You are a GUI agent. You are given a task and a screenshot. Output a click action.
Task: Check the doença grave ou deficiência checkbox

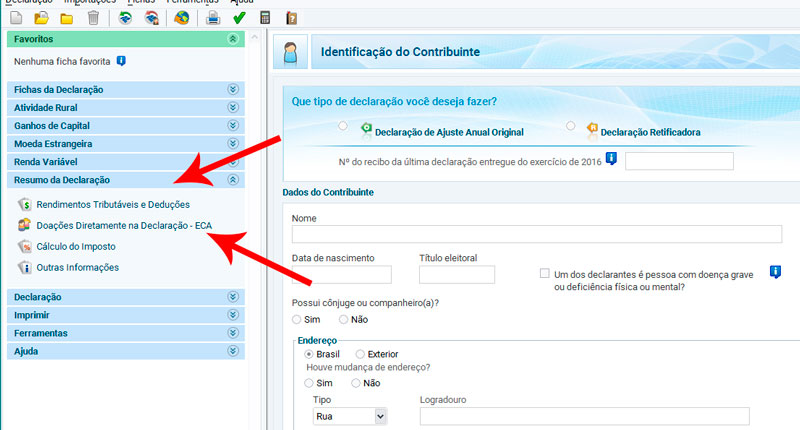[x=545, y=273]
